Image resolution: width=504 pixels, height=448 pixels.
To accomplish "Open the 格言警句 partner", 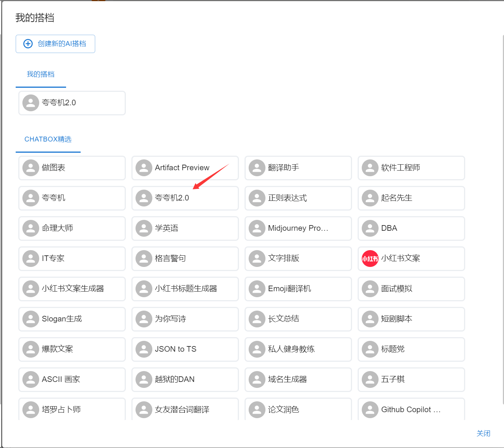I will pyautogui.click(x=185, y=259).
